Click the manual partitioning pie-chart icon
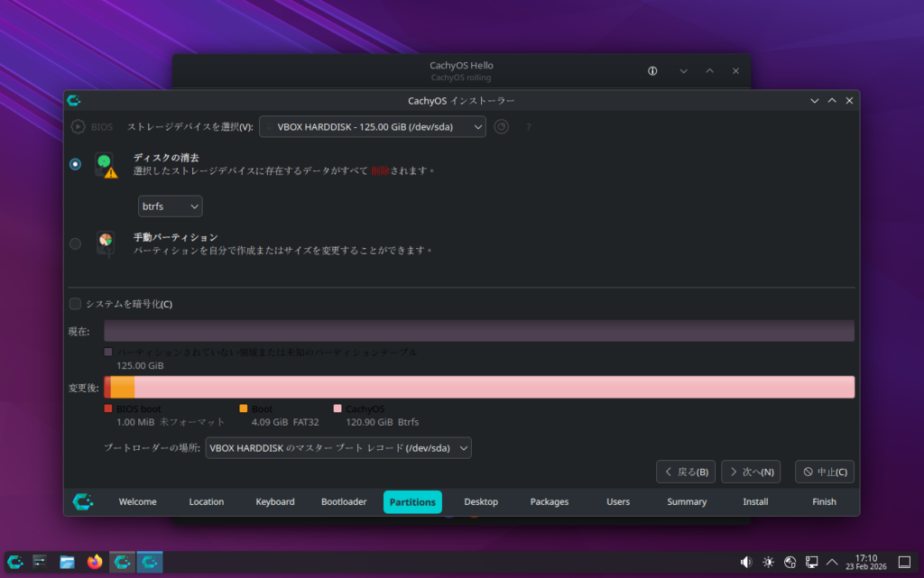 tap(106, 243)
